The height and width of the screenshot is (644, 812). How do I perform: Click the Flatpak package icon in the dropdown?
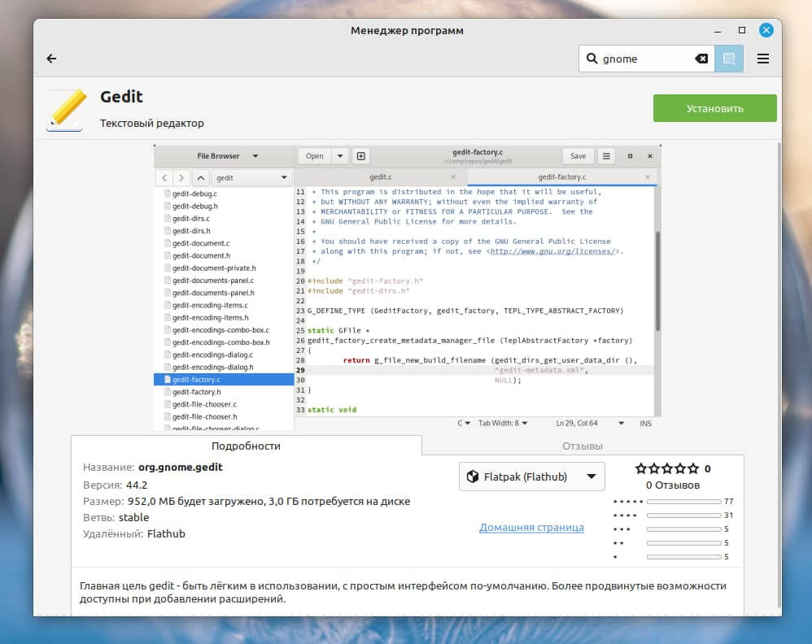tap(472, 476)
